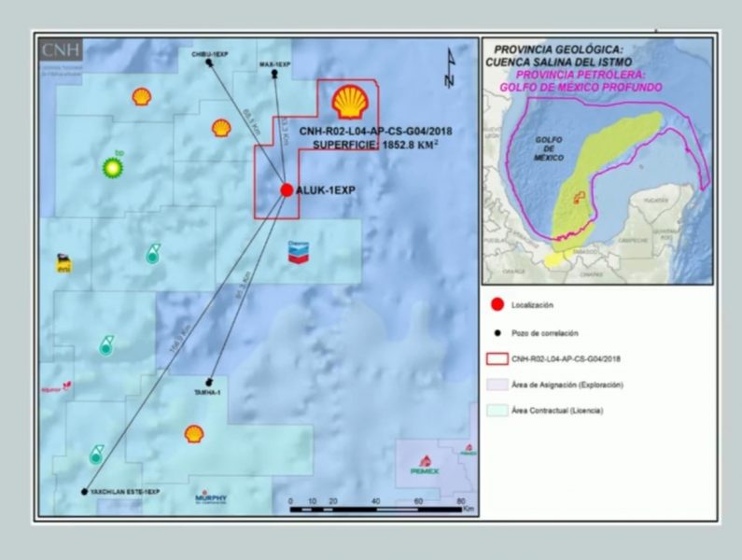Click the teal operator logo above the Equinor logo
This screenshot has height=560, width=742.
106,345
